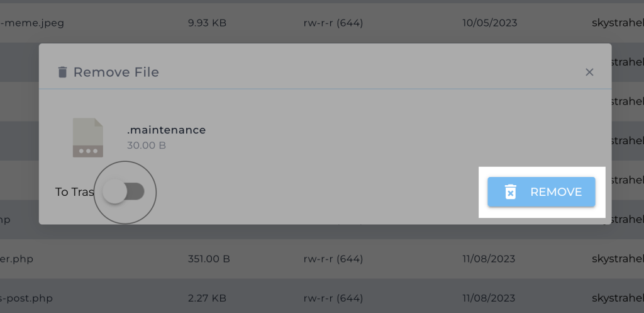Click the 10/05/2023 date cell
This screenshot has height=313, width=644.
click(x=489, y=23)
